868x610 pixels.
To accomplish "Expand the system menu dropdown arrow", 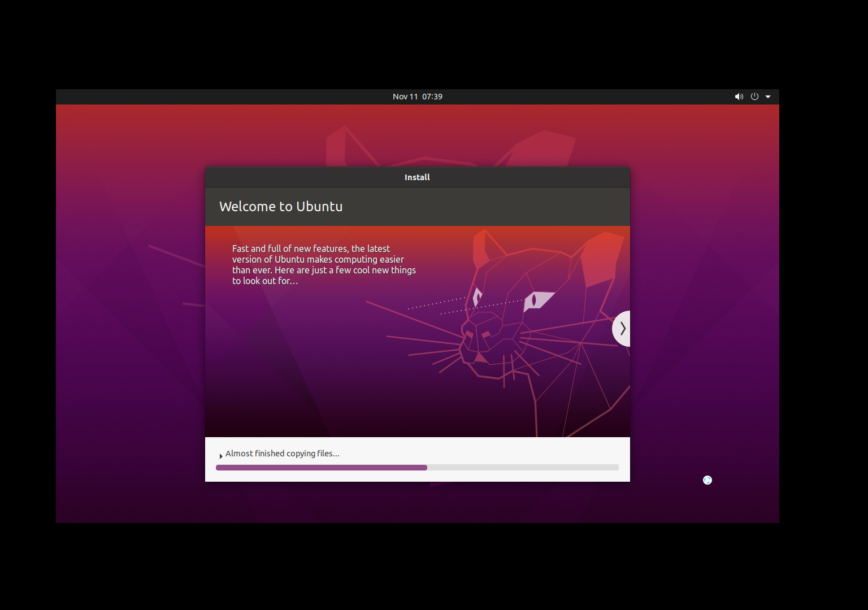I will (x=768, y=97).
